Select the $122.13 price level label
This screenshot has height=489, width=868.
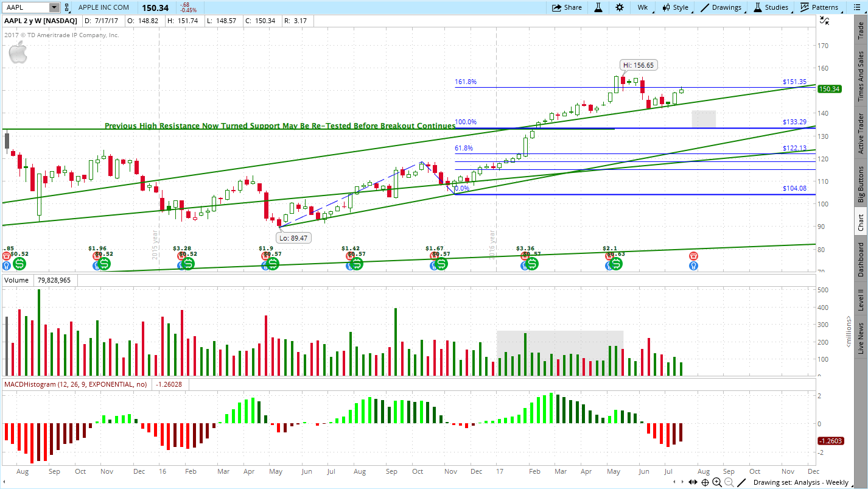coord(794,149)
